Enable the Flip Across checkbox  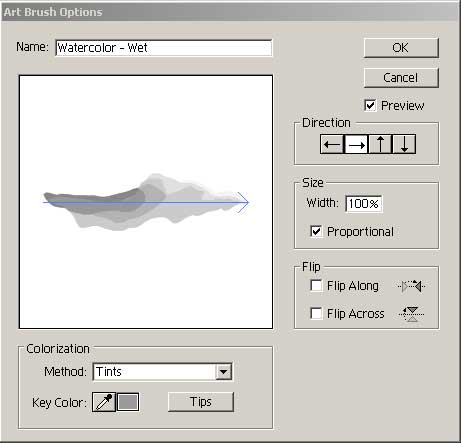pos(316,313)
